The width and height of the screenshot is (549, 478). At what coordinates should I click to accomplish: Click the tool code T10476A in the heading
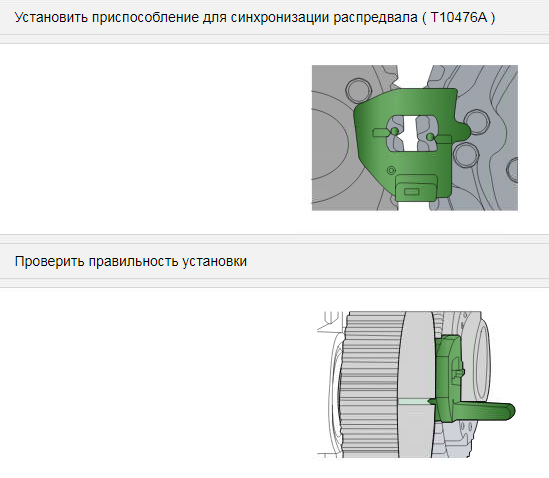click(x=458, y=17)
